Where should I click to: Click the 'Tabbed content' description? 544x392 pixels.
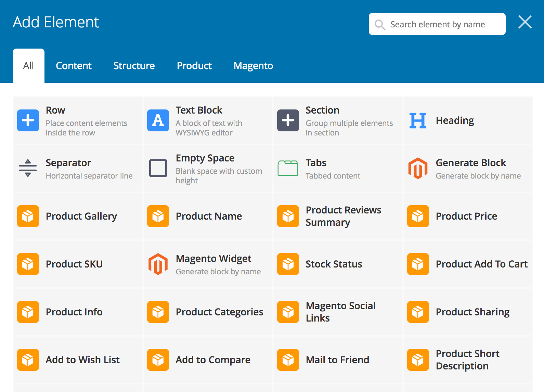(x=333, y=176)
